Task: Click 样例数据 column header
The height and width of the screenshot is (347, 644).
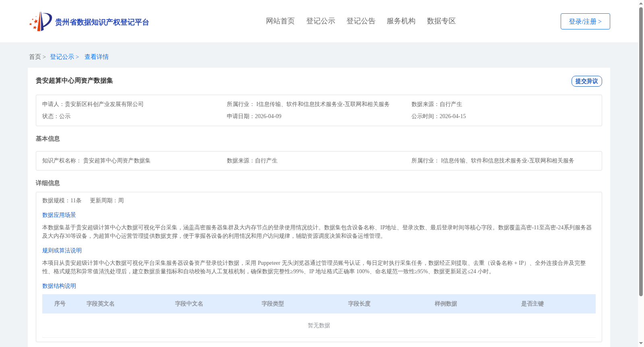Action: click(446, 303)
